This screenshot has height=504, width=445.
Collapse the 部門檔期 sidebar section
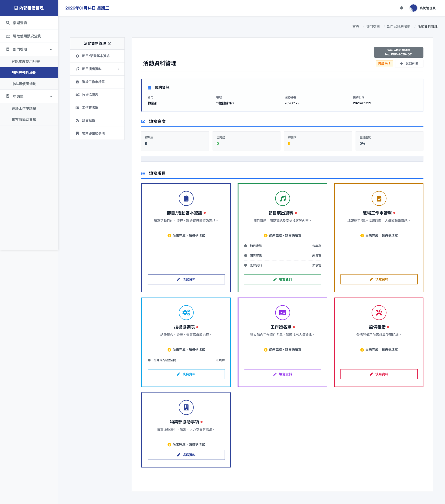tap(51, 49)
